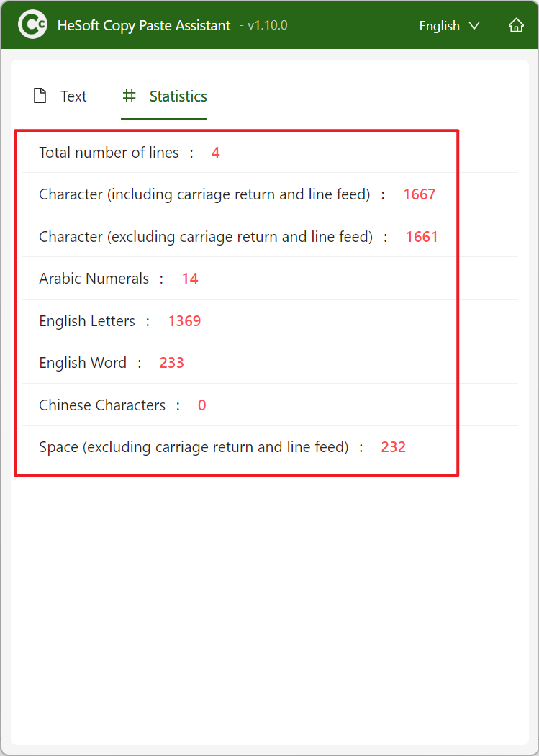Viewport: 539px width, 756px height.
Task: Click the English Letters label
Action: pos(87,321)
